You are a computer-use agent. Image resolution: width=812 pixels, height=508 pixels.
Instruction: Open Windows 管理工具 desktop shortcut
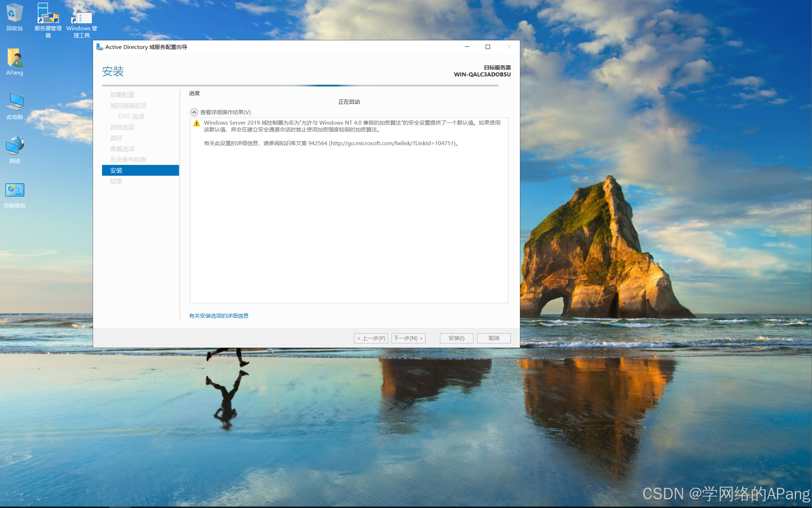point(81,14)
